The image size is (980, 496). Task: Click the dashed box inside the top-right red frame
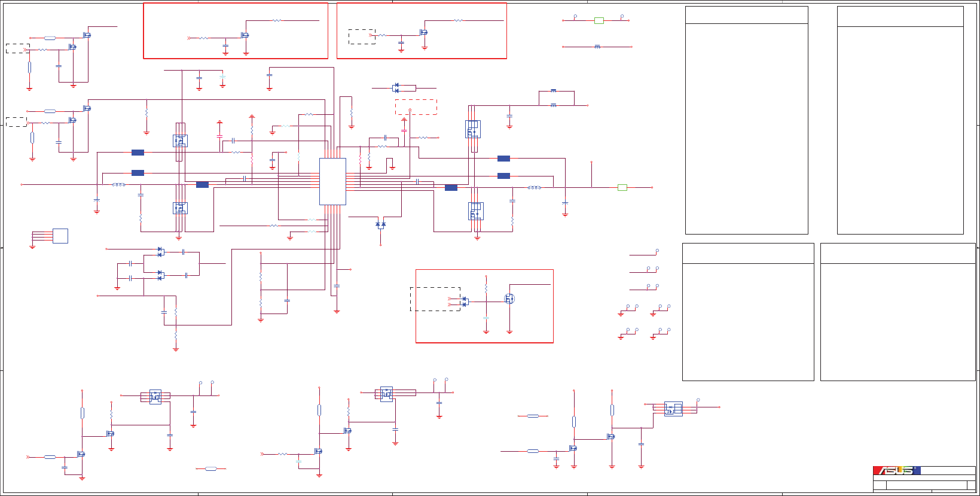[362, 36]
